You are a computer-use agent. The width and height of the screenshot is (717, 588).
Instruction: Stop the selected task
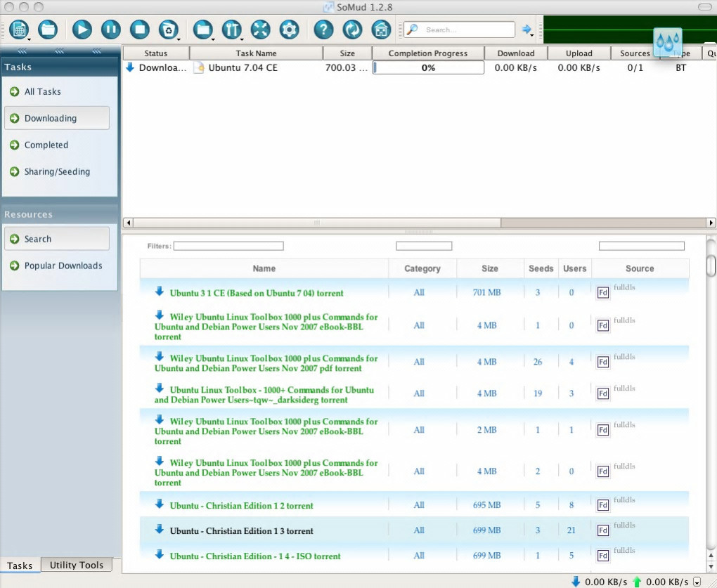coord(139,30)
